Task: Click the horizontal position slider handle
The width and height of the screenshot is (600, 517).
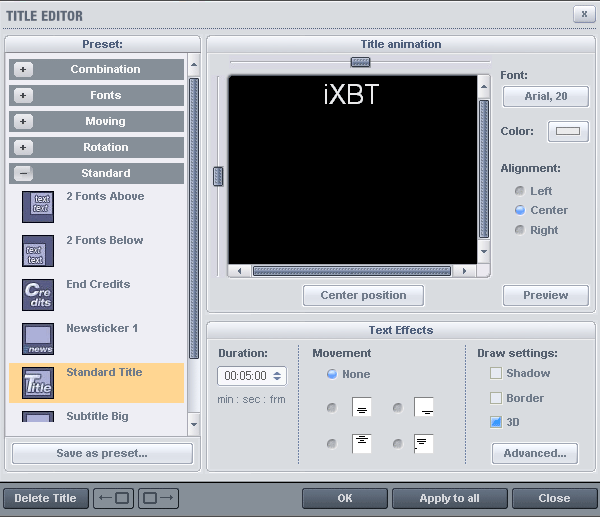Action: click(360, 62)
